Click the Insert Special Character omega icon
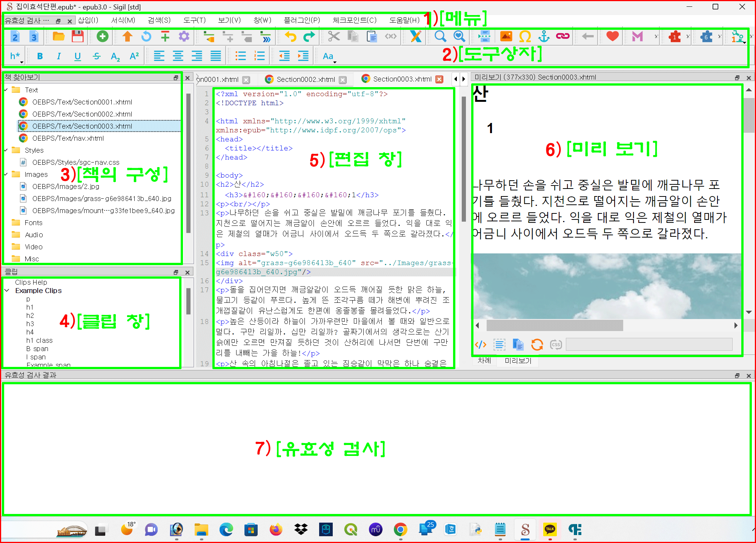756x543 pixels. [x=525, y=37]
